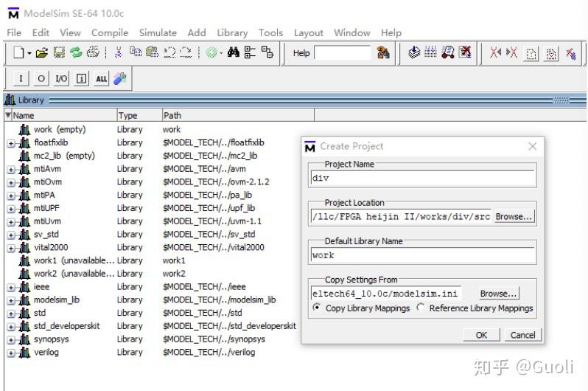Click the Expand All tree icon
This screenshot has height=391, width=588.
pyautogui.click(x=267, y=52)
